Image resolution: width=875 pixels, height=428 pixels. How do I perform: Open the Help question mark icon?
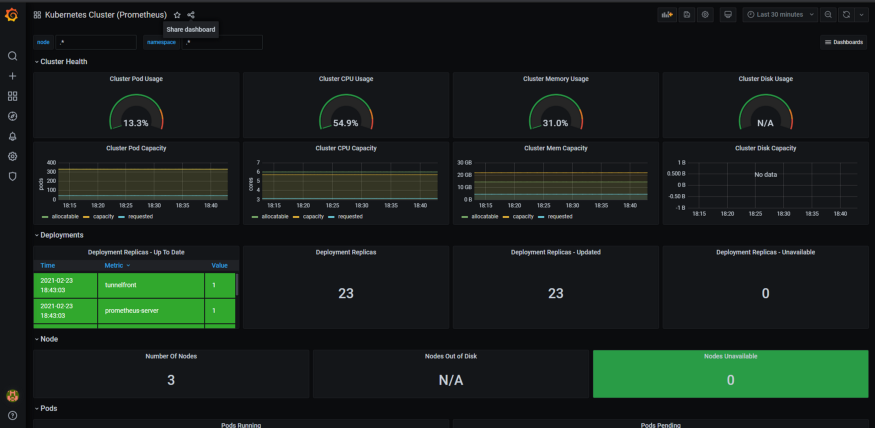(12, 415)
